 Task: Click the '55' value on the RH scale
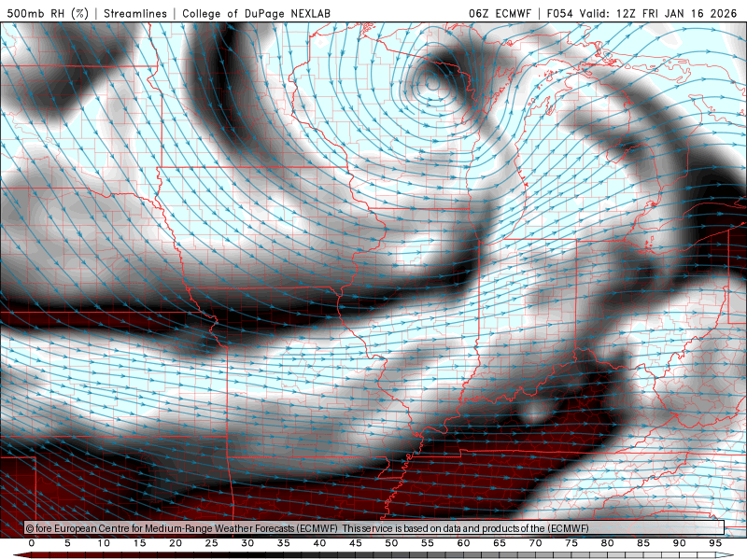coord(428,543)
